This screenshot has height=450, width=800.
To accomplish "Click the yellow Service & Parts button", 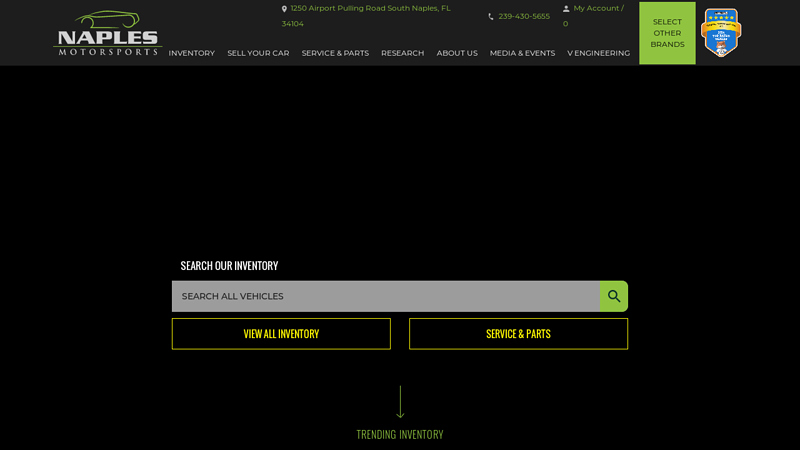I will pos(518,334).
